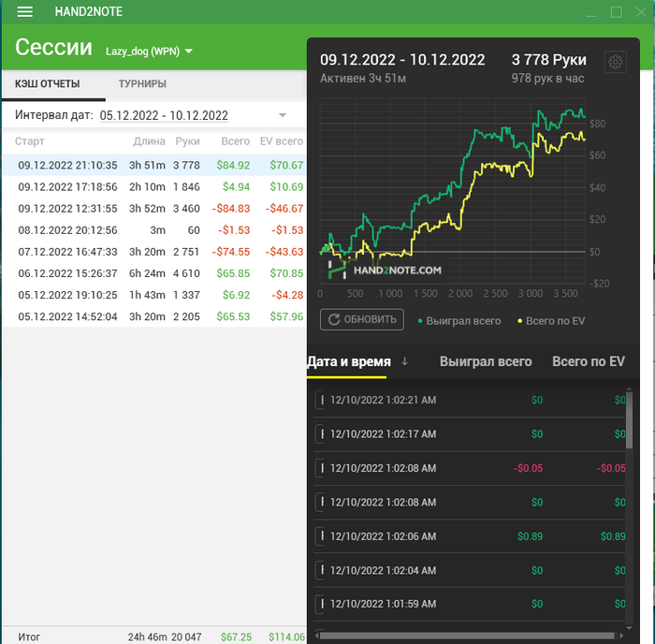Click the vertical scrollbar of the hands list
The width and height of the screenshot is (655, 644).
[x=629, y=420]
